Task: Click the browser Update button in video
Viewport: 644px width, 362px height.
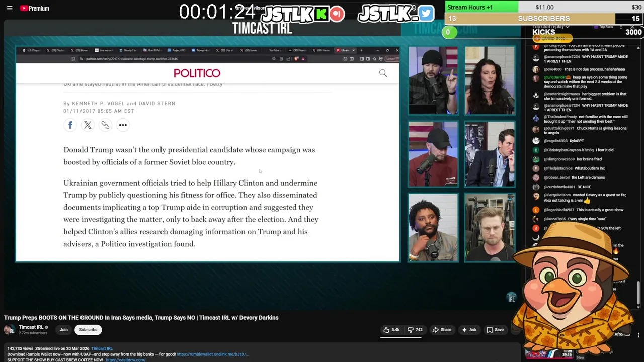Action: pyautogui.click(x=391, y=59)
